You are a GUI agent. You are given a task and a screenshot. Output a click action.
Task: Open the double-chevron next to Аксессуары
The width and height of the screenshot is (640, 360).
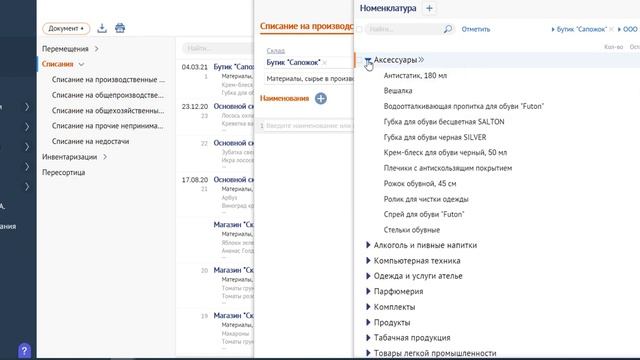click(421, 60)
